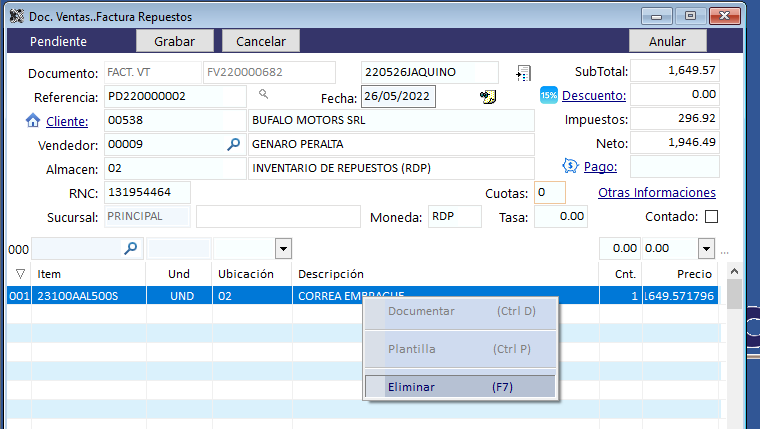The height and width of the screenshot is (429, 760).
Task: Open the document list icon beside 220526JAQUINO
Action: (x=523, y=73)
